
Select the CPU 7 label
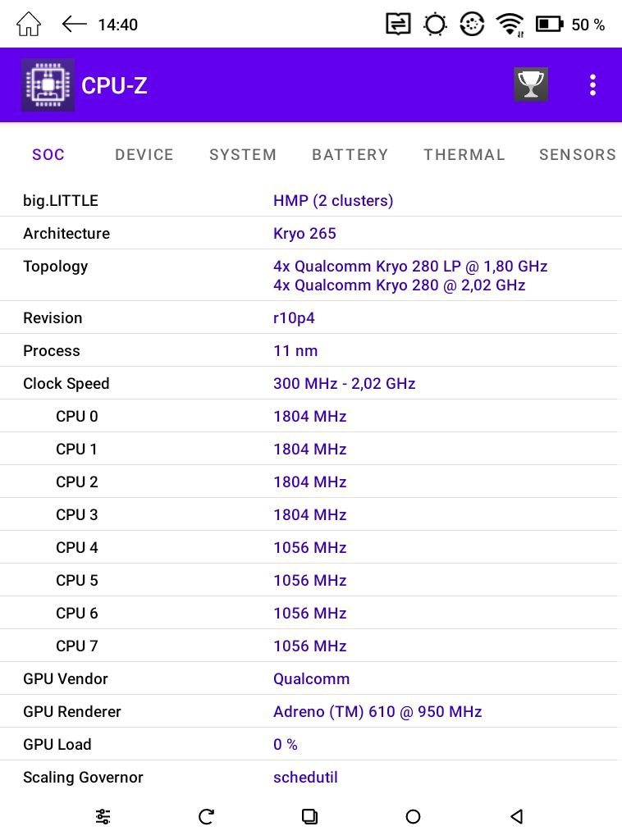pos(77,646)
